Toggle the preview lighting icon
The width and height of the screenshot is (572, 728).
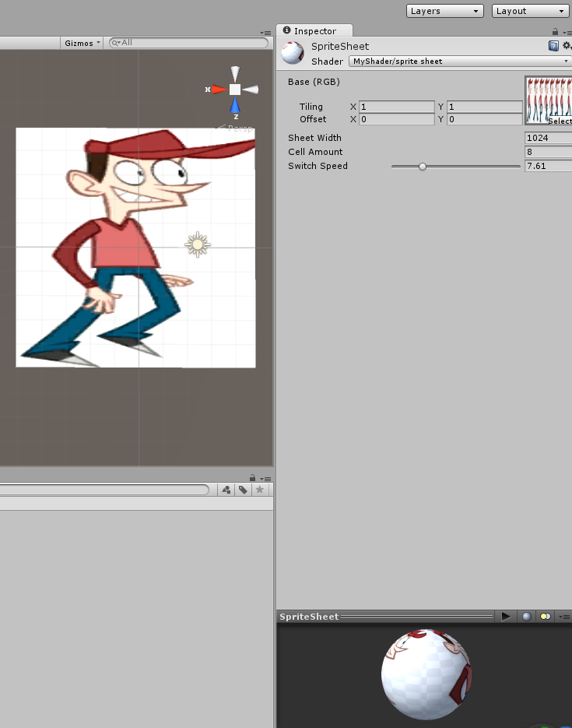coord(545,617)
